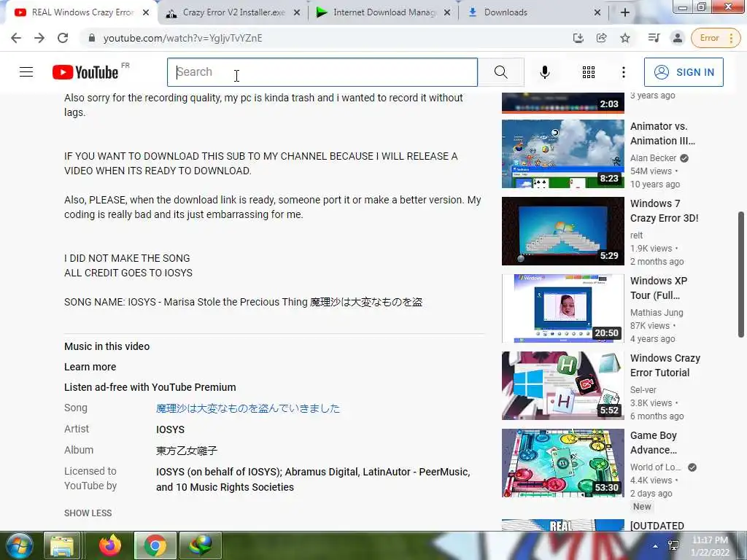
Task: Show hidden system tray icons
Action: [x=655, y=546]
